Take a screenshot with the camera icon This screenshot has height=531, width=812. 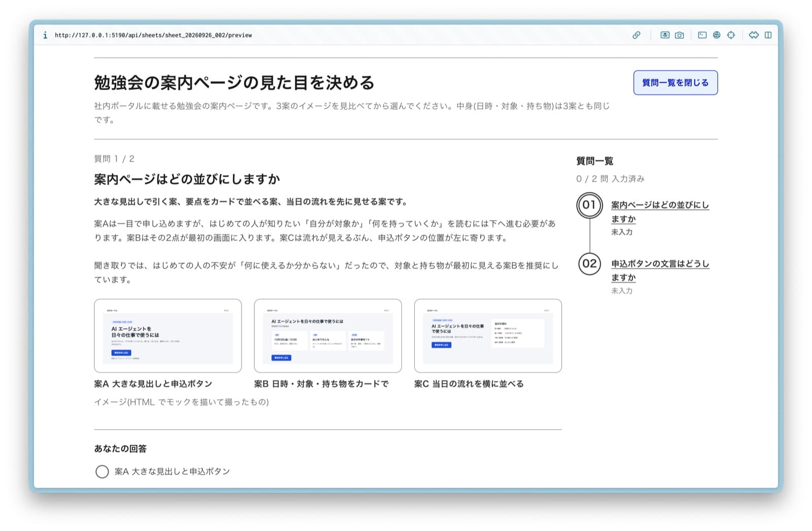(x=680, y=35)
